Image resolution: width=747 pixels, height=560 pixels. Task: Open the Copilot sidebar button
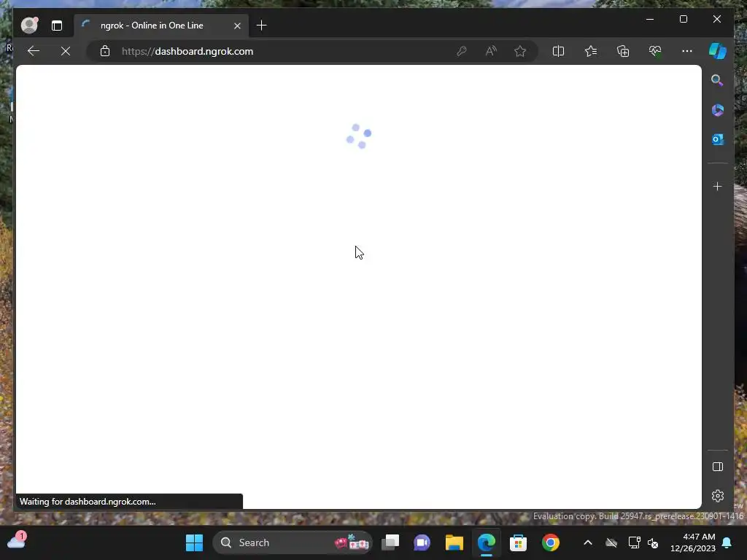coord(718,51)
